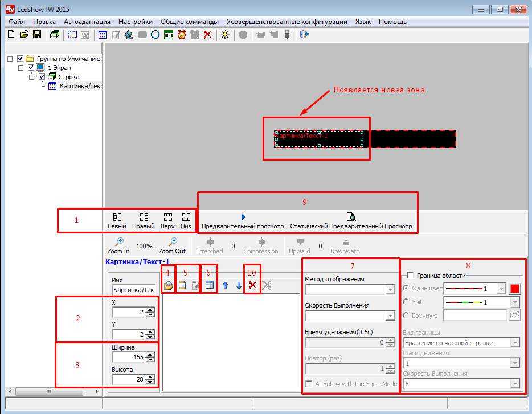Uncheck the Строка checkbox in the tree
Screen dimensions: 532x414
click(42, 77)
